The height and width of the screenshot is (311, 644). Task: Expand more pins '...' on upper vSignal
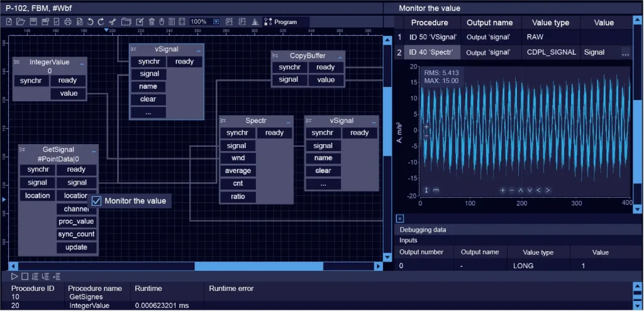pos(148,112)
